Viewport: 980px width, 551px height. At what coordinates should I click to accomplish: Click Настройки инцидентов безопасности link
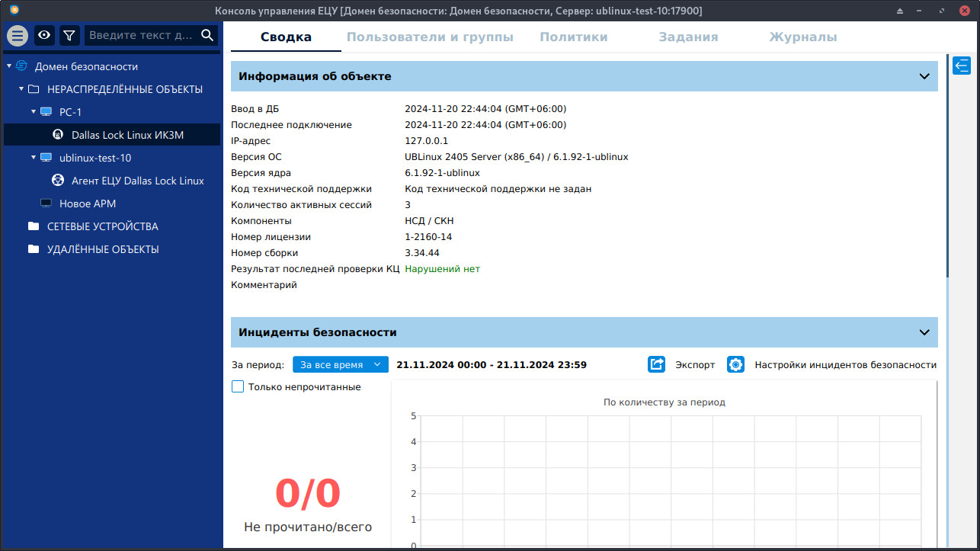(x=845, y=364)
